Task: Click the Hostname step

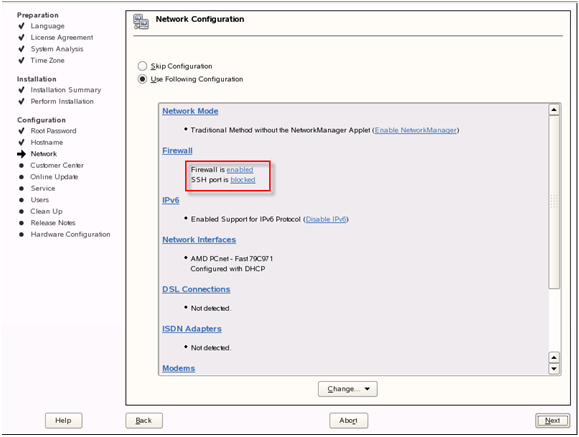Action: pos(47,142)
